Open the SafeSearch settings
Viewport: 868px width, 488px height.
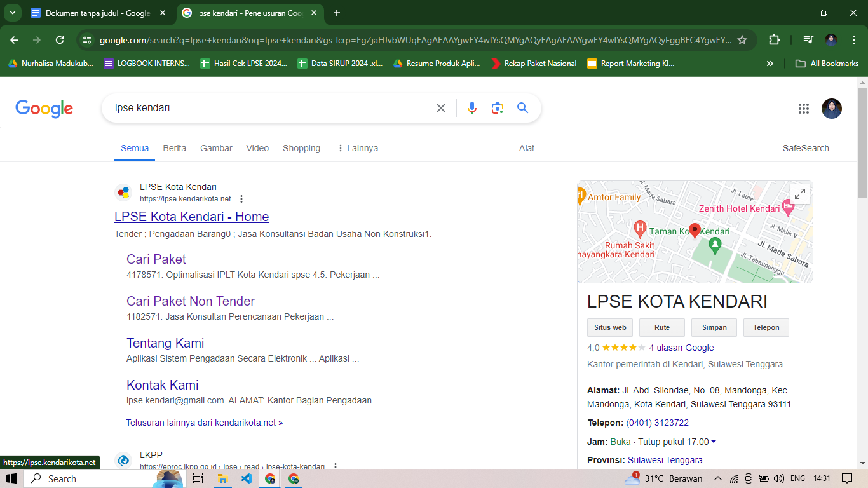click(806, 148)
